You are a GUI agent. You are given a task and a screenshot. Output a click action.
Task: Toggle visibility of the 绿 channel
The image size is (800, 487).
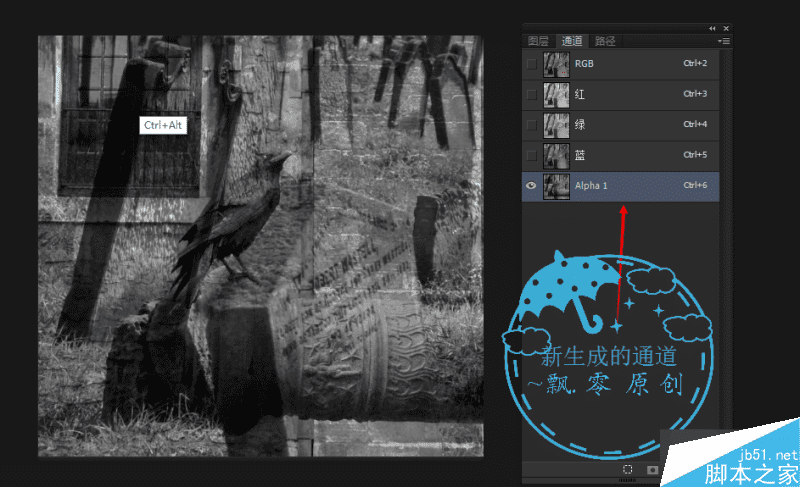coord(532,125)
